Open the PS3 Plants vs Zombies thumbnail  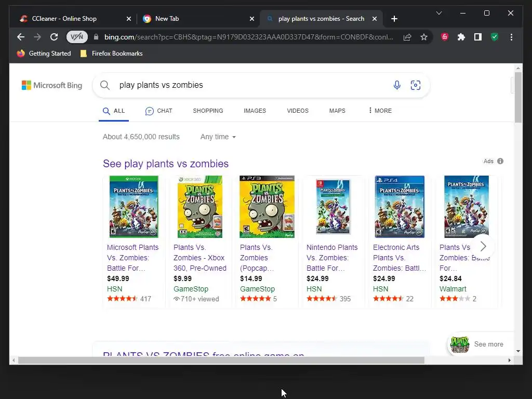tap(267, 207)
